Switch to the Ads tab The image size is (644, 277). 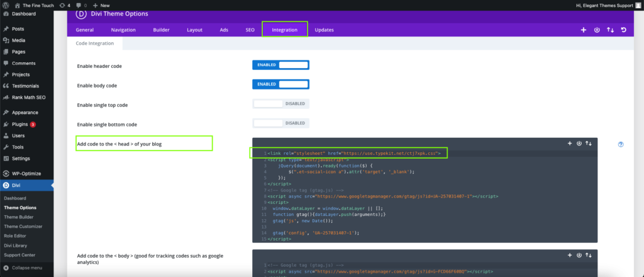pos(224,30)
